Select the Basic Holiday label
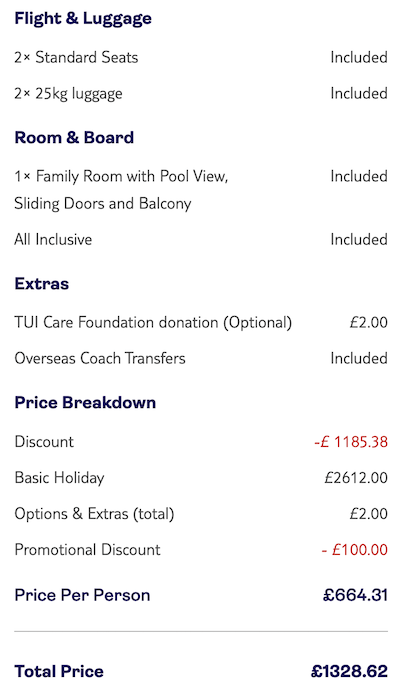Screen dimensions: 400x699 point(59,478)
